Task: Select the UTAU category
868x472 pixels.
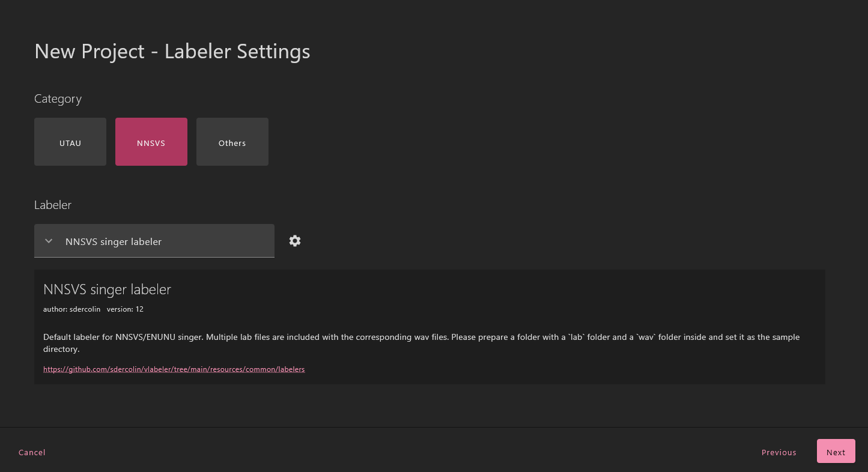Action: pos(70,142)
